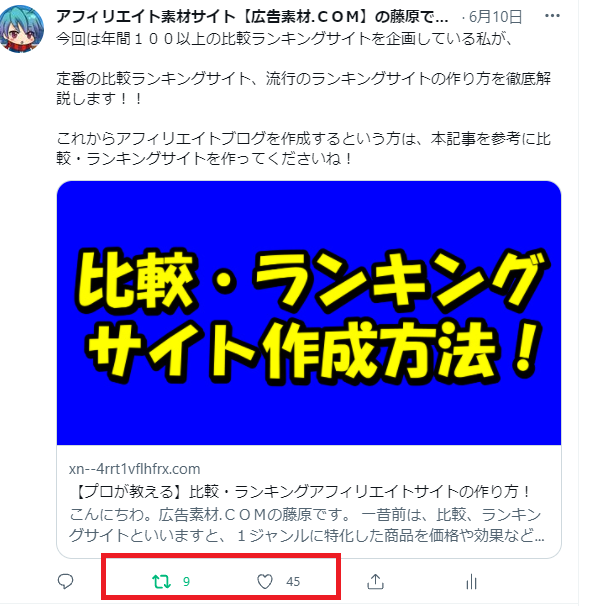
Task: Click the yellow サイト作成方法! headline text
Action: tap(311, 351)
